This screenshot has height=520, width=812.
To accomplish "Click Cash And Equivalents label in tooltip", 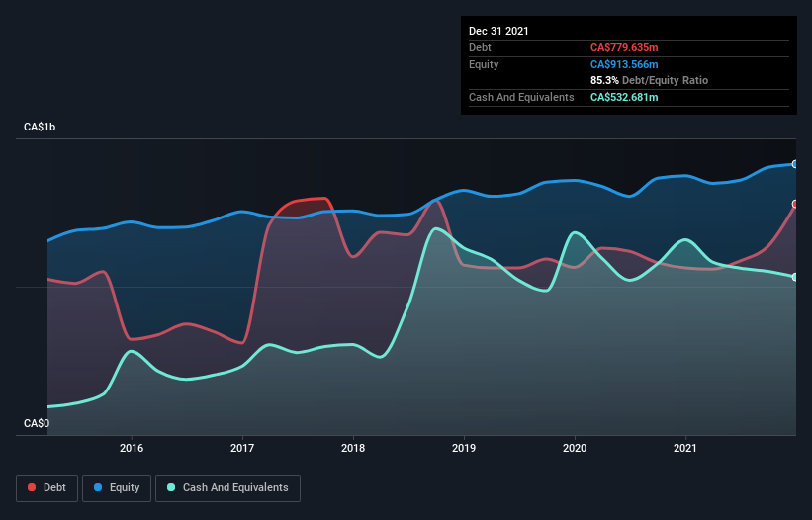I will tap(521, 97).
